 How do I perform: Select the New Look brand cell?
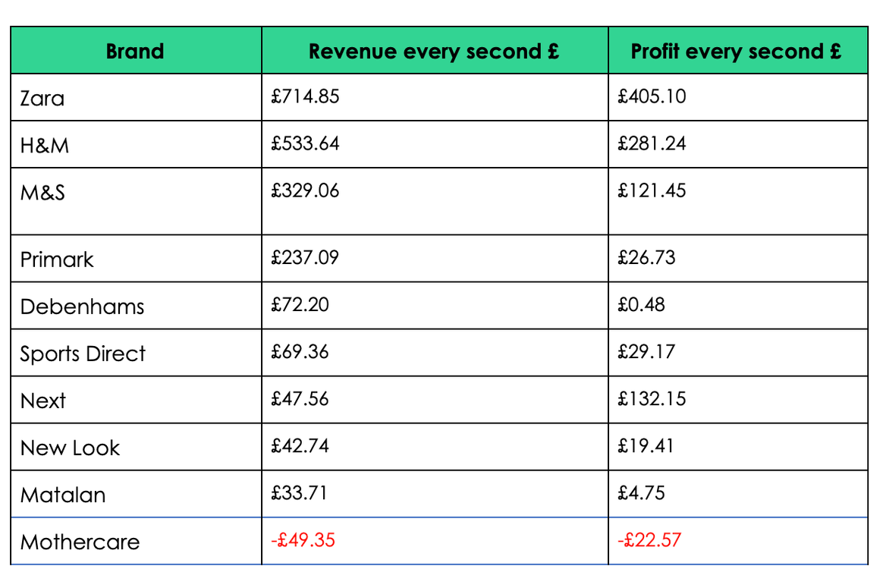pyautogui.click(x=70, y=448)
